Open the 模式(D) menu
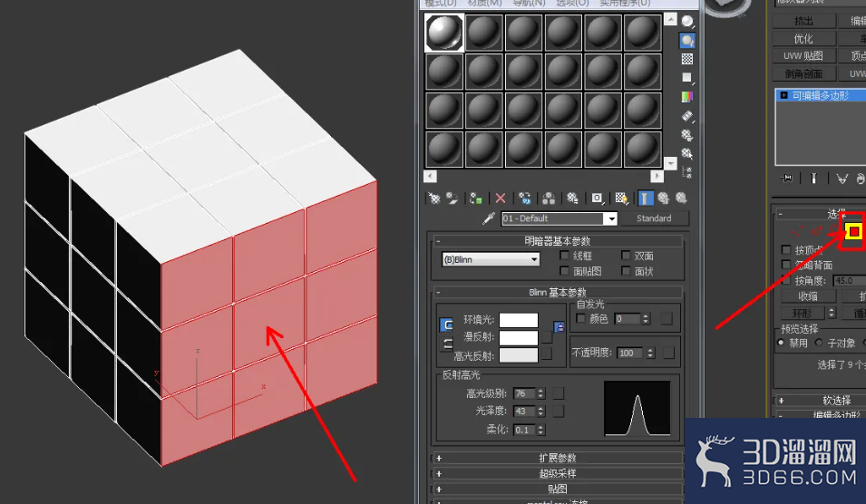Screen dimensions: 866x504 pyautogui.click(x=440, y=3)
